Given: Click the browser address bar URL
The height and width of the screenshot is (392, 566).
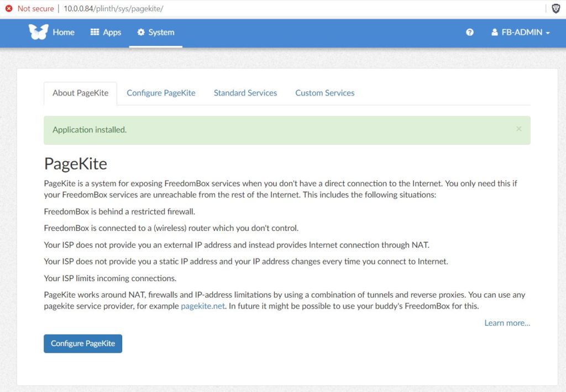Looking at the screenshot, I should [113, 9].
